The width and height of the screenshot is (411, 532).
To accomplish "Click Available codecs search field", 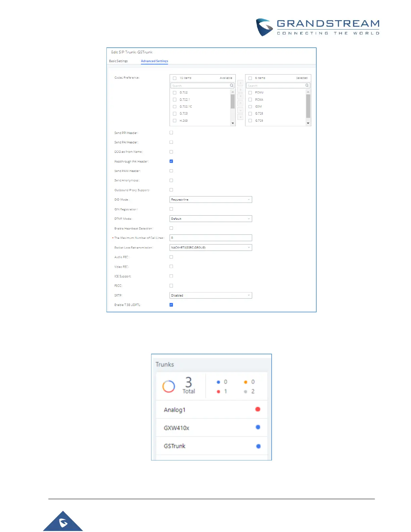I will (202, 86).
